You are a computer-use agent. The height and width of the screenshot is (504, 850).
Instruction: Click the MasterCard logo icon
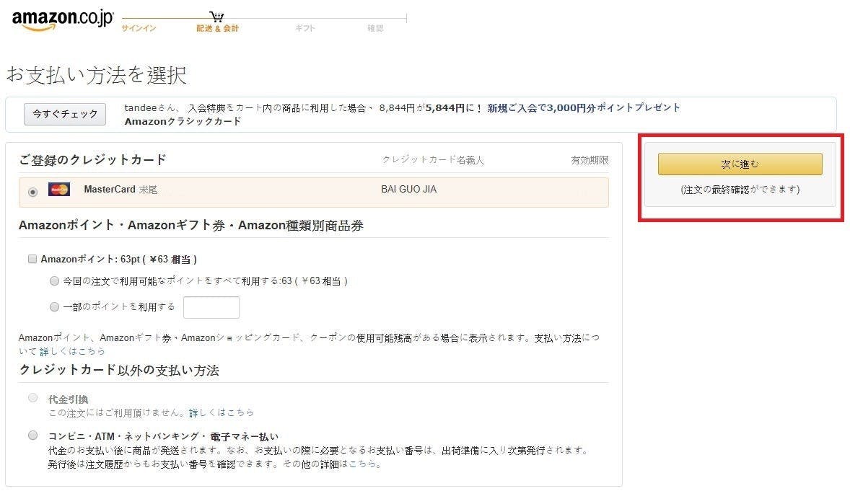59,189
